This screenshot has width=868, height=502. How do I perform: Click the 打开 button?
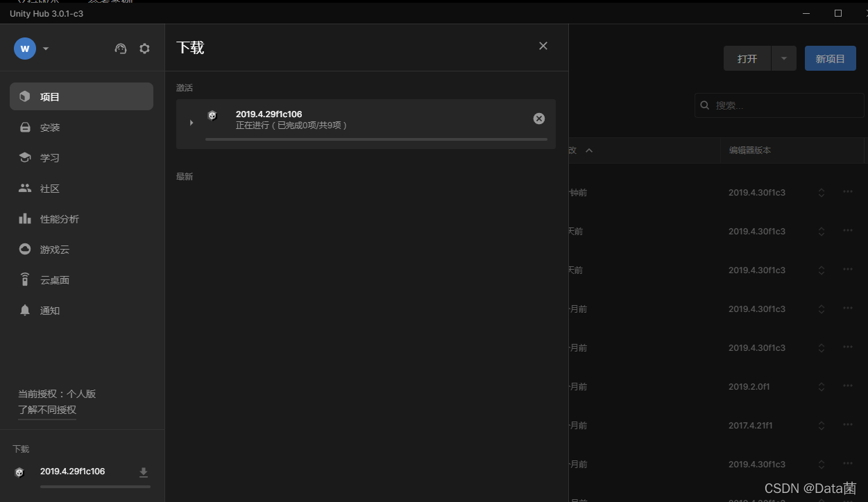[x=747, y=59]
